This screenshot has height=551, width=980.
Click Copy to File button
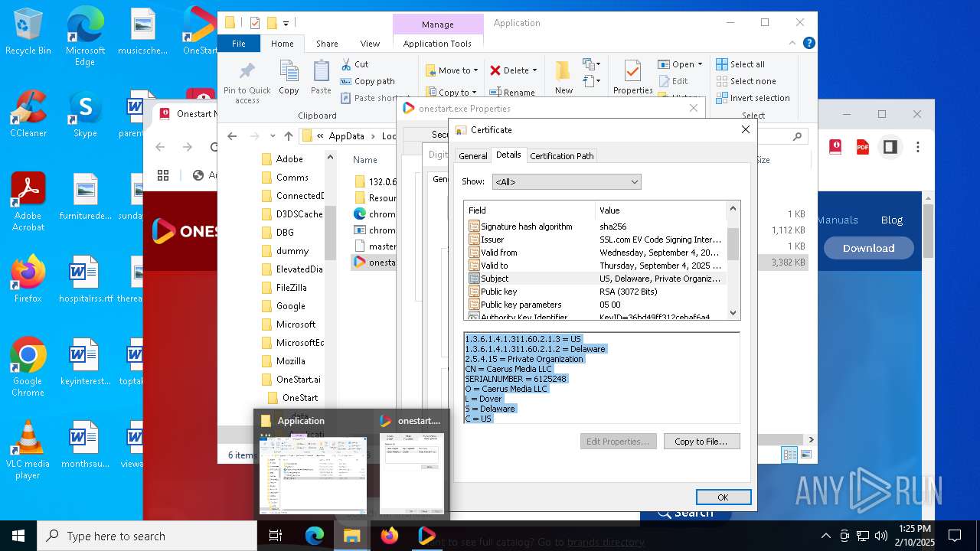click(701, 442)
